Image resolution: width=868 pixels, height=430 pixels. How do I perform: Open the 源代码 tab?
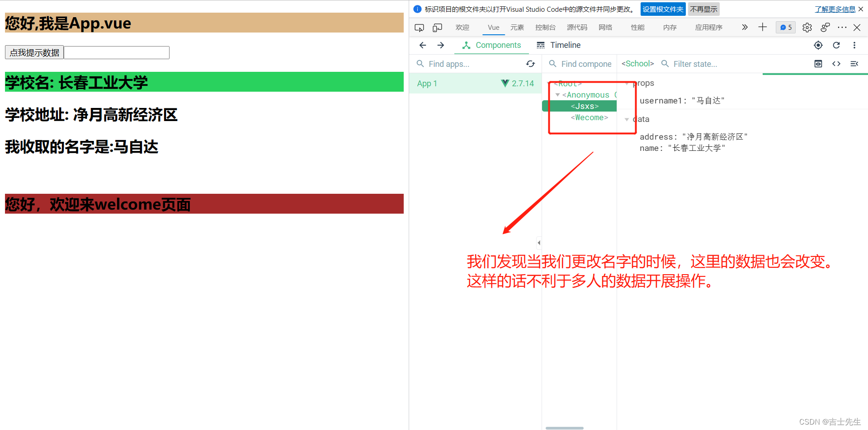coord(577,28)
